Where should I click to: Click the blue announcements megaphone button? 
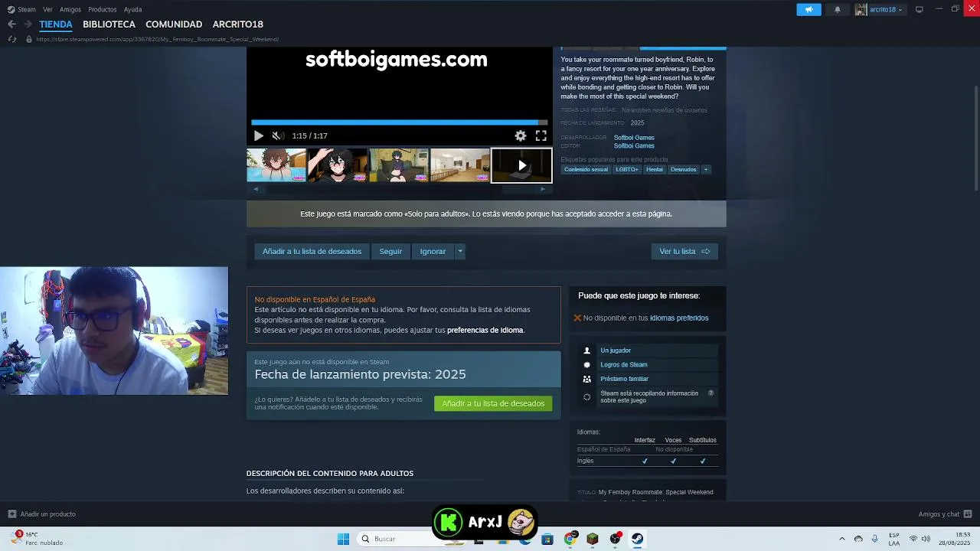(808, 9)
